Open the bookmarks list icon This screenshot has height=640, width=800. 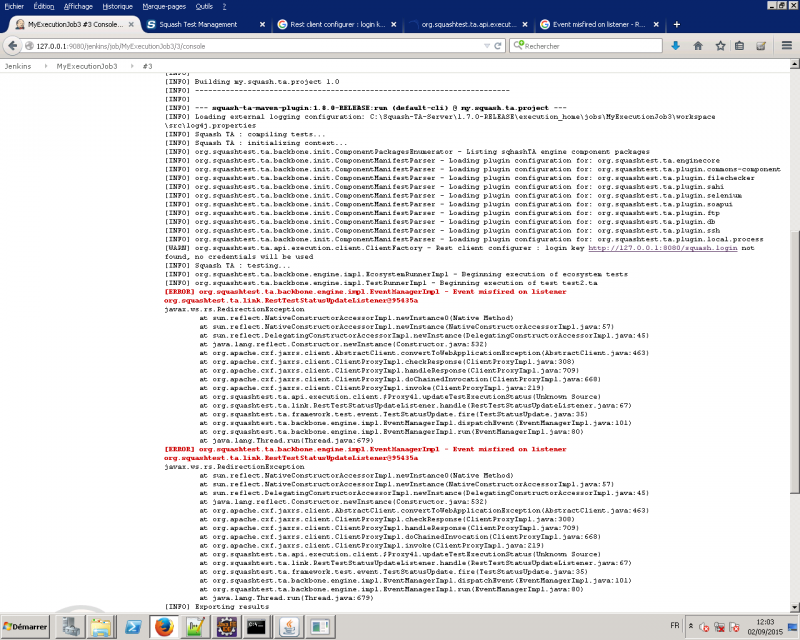click(740, 45)
